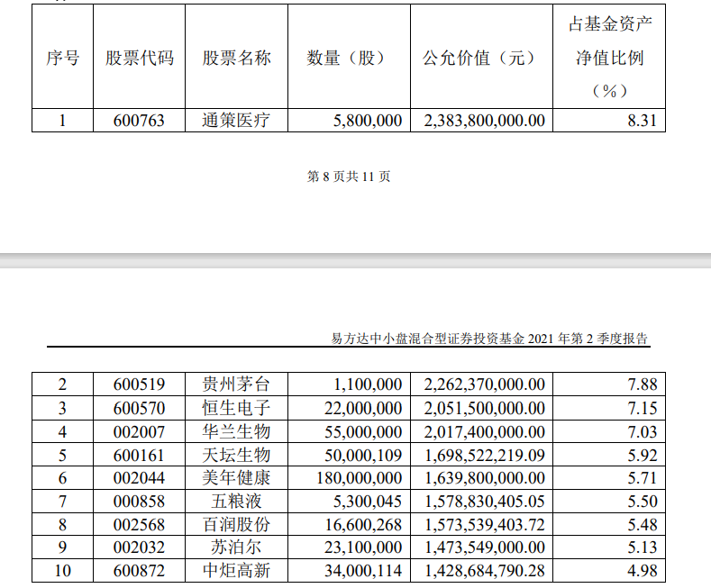The image size is (711, 588).
Task: Select stock code 002007
Action: point(139,432)
